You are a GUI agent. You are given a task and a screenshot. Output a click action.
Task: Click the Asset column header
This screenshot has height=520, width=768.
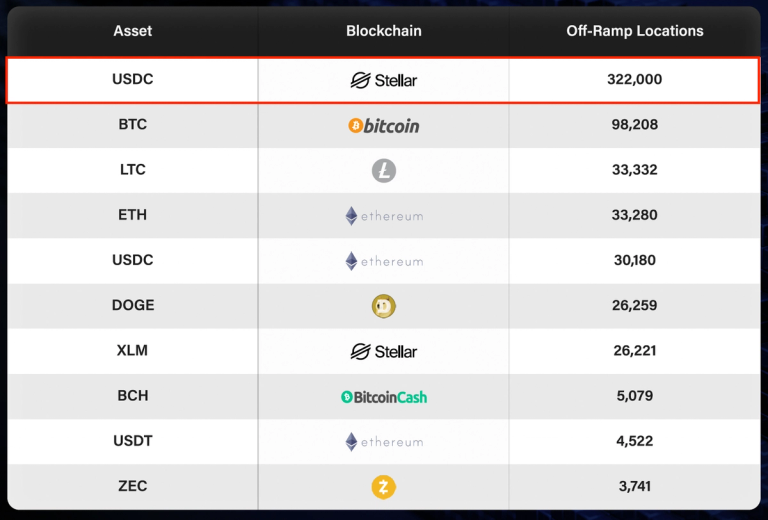(132, 31)
